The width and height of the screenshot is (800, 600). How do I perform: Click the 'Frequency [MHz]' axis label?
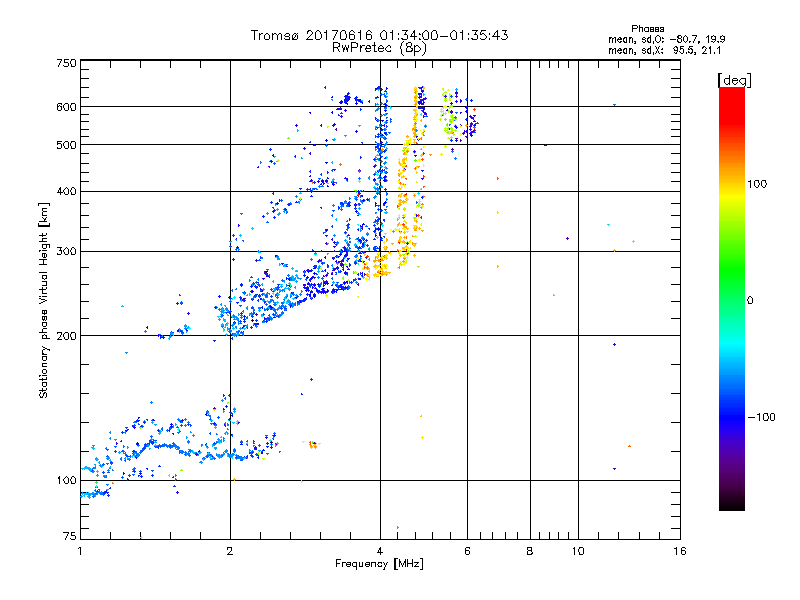379,564
